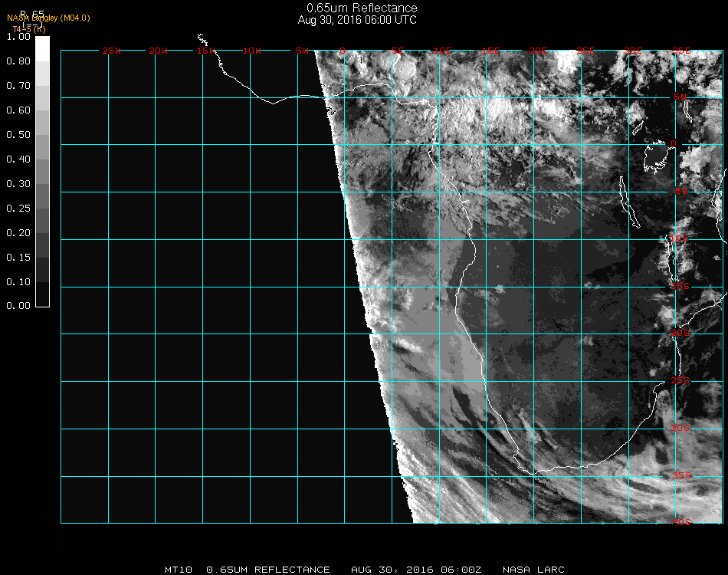Click the orange 'NASA Langley (M04.0)' label
This screenshot has height=575, width=728.
(48, 18)
